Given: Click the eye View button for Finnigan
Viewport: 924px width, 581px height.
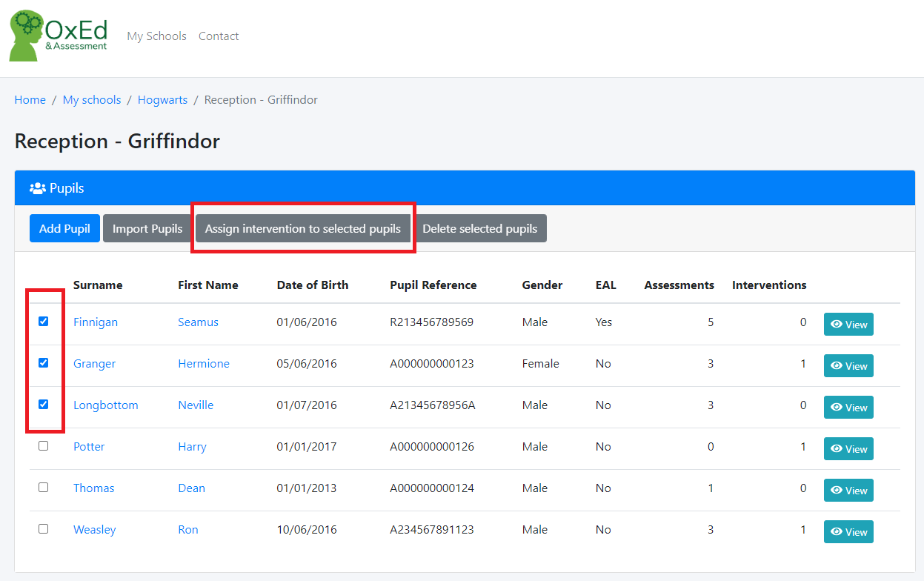Looking at the screenshot, I should (x=848, y=325).
